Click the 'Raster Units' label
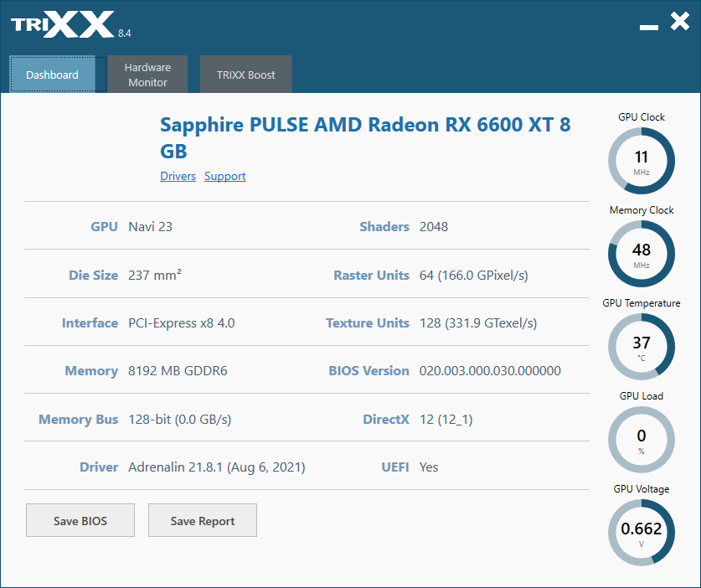The image size is (701, 588). tap(372, 275)
